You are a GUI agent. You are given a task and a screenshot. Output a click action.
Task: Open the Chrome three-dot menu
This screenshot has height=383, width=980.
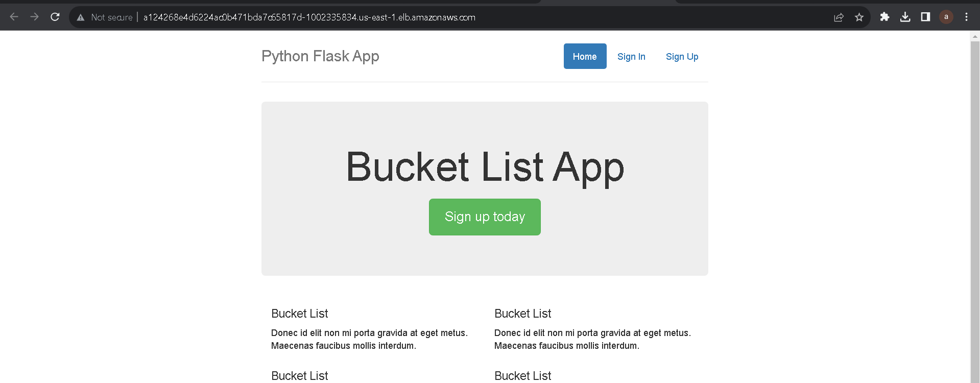(x=966, y=17)
